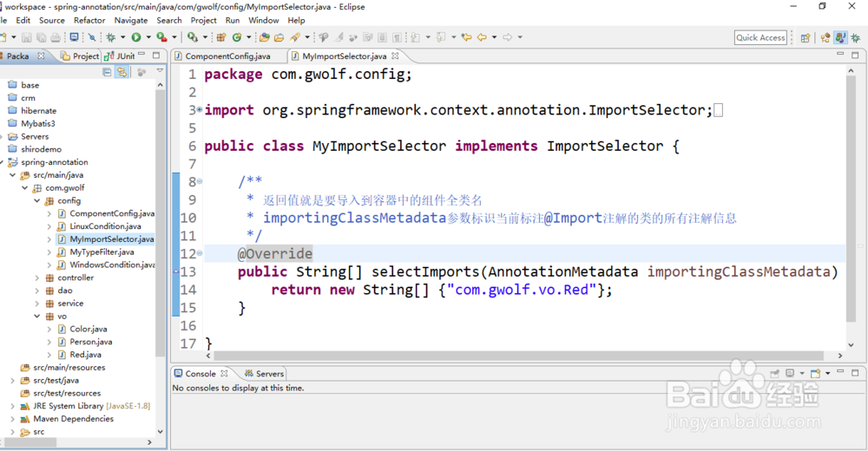The height and width of the screenshot is (451, 868).
Task: Click the Save All toolbar icon
Action: pyautogui.click(x=42, y=37)
